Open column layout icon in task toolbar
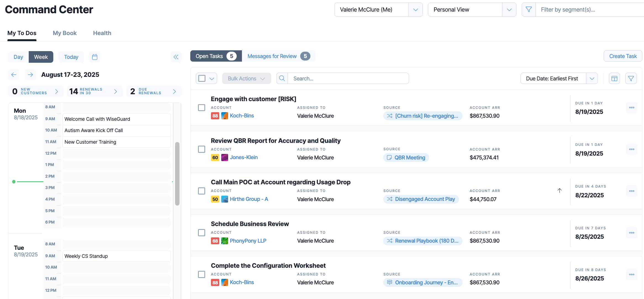Image resolution: width=644 pixels, height=299 pixels. coord(614,78)
